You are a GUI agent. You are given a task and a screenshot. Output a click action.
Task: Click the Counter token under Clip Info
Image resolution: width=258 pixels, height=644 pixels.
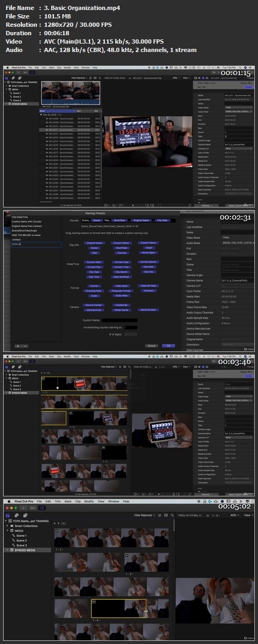point(122,252)
